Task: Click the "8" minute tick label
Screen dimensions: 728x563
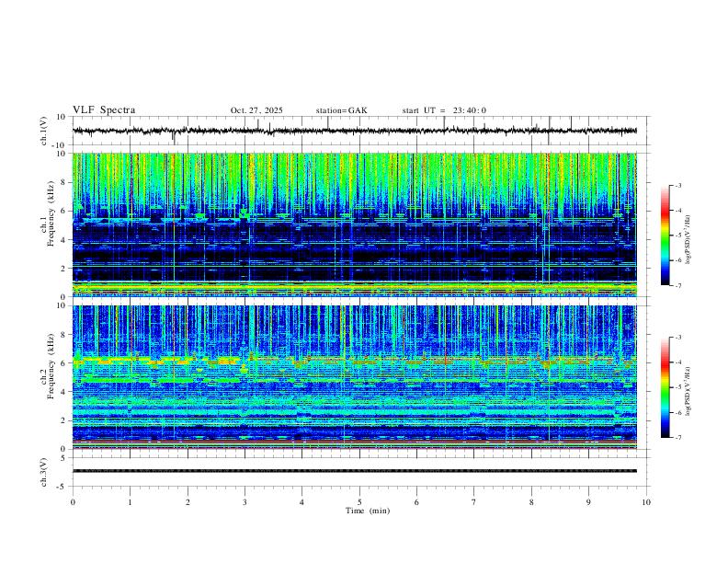Action: click(531, 502)
